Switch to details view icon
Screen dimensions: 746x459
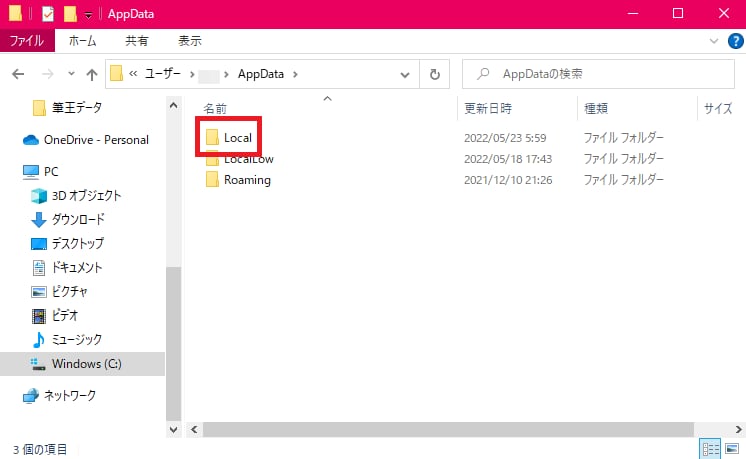pyautogui.click(x=710, y=449)
